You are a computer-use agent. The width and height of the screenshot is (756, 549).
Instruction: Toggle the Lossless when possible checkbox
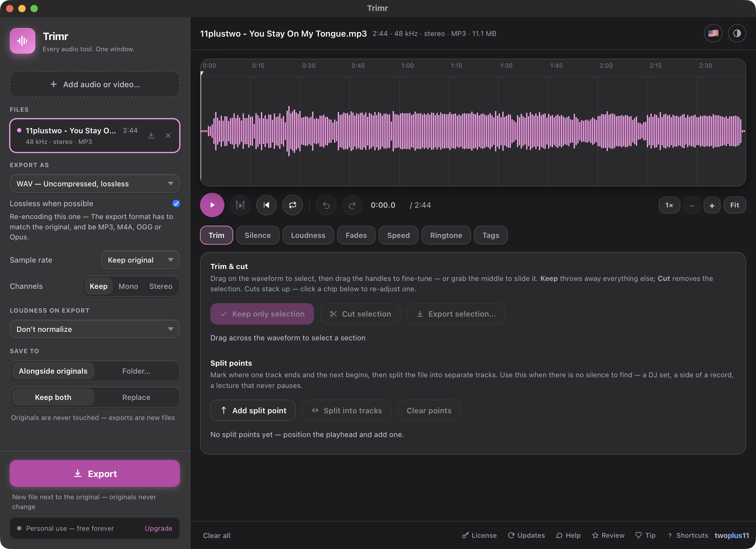pyautogui.click(x=176, y=203)
